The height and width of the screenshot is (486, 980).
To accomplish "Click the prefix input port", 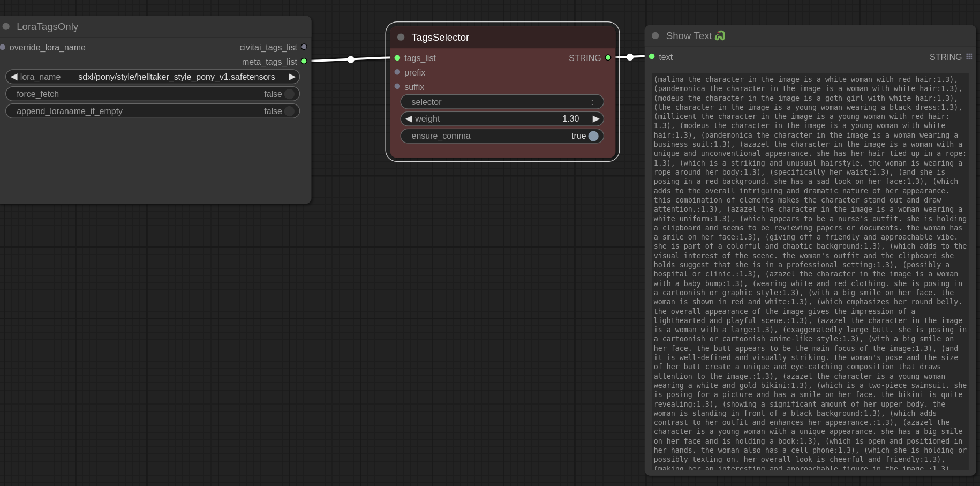I will [x=397, y=72].
